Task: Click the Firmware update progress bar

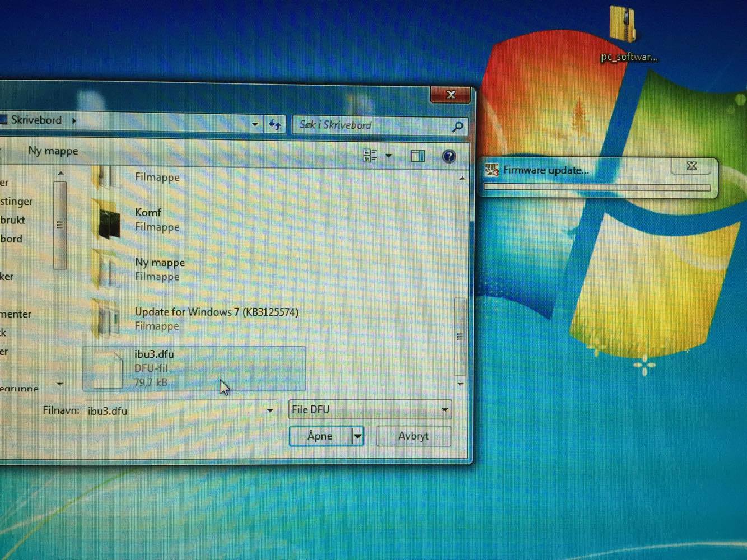Action: (x=597, y=188)
